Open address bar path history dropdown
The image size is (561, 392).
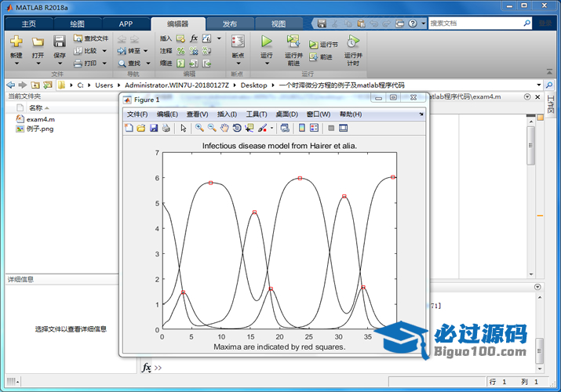click(538, 85)
